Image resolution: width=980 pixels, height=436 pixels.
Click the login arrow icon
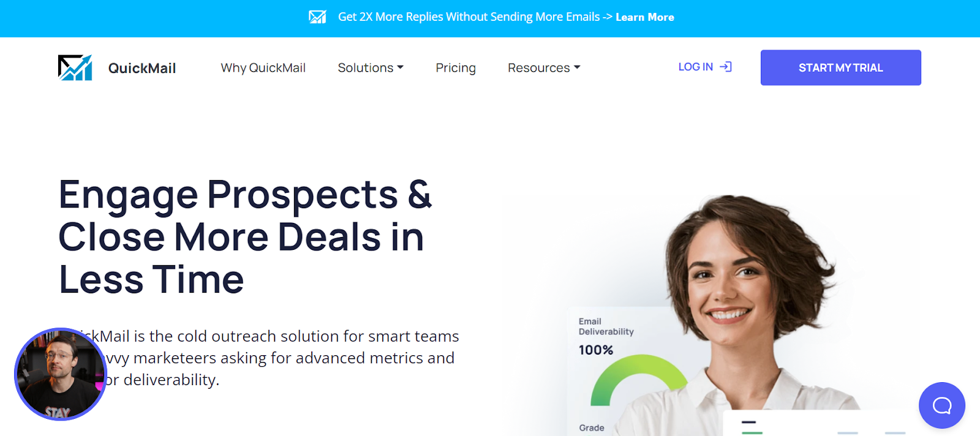pos(726,67)
